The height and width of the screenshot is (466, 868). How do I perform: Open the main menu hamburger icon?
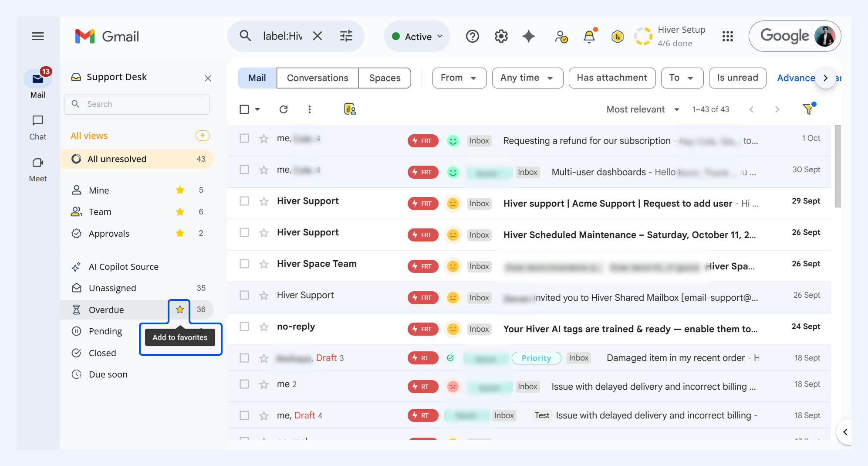[38, 36]
